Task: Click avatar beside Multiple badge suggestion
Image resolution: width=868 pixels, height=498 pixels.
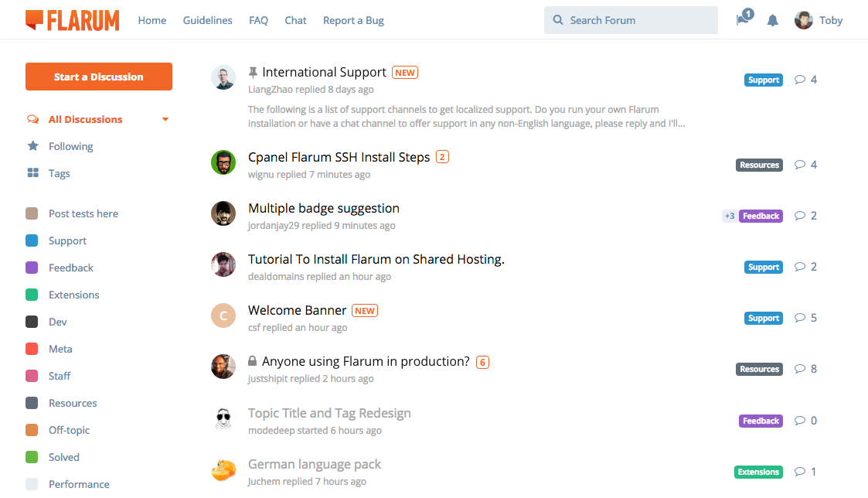Action: (x=223, y=213)
